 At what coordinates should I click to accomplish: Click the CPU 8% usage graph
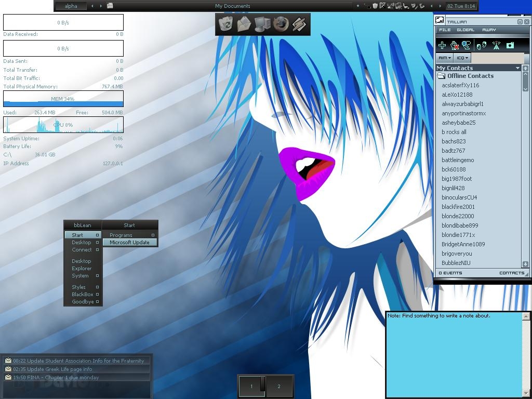[x=63, y=125]
